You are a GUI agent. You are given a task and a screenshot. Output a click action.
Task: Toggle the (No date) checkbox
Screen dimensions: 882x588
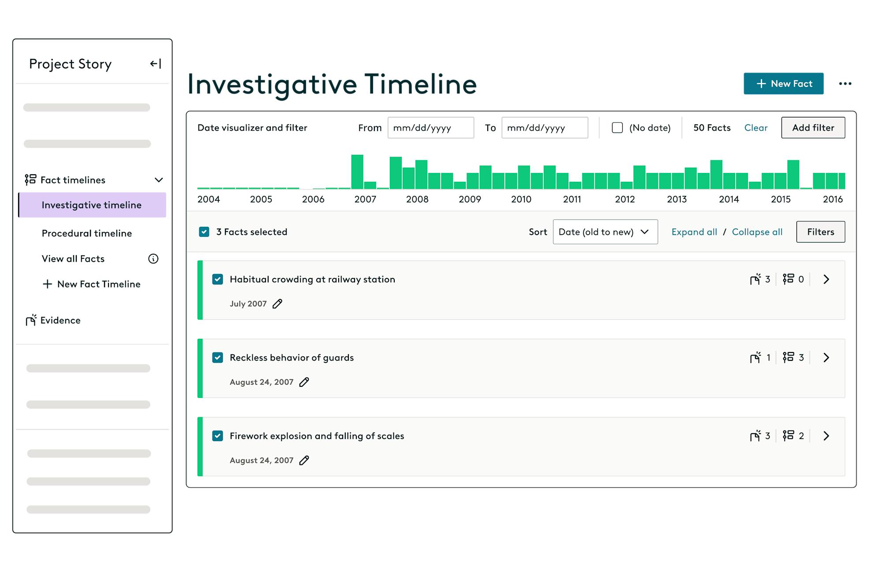[x=617, y=128]
